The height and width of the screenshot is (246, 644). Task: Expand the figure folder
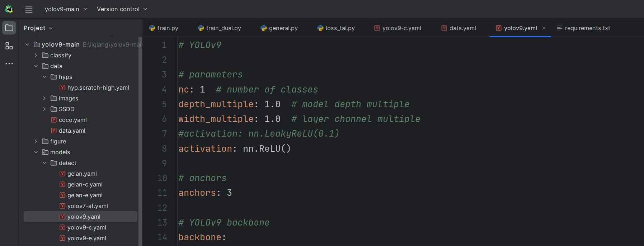(36, 141)
